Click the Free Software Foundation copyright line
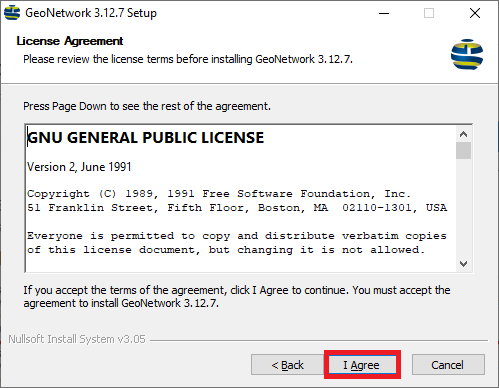The image size is (499, 388). (219, 194)
